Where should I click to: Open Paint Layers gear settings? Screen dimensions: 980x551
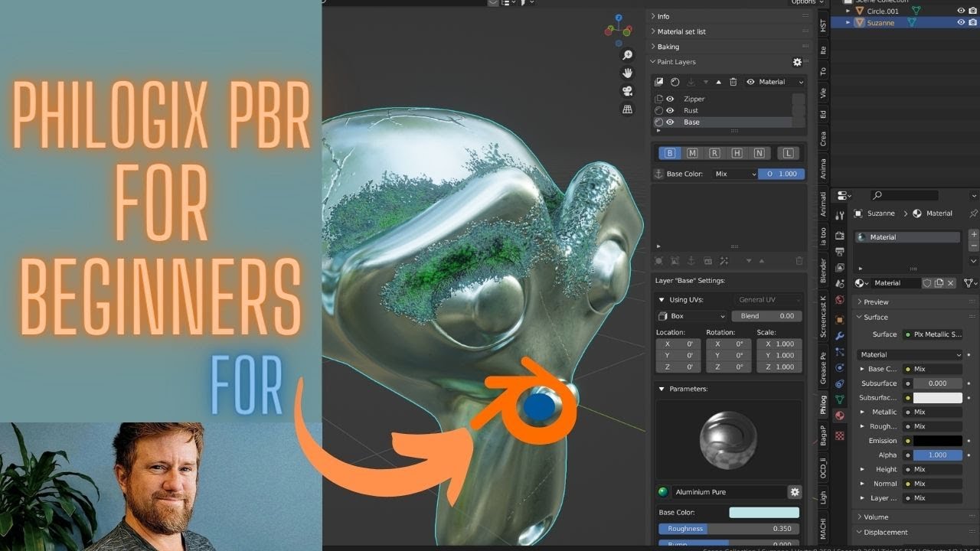[797, 62]
